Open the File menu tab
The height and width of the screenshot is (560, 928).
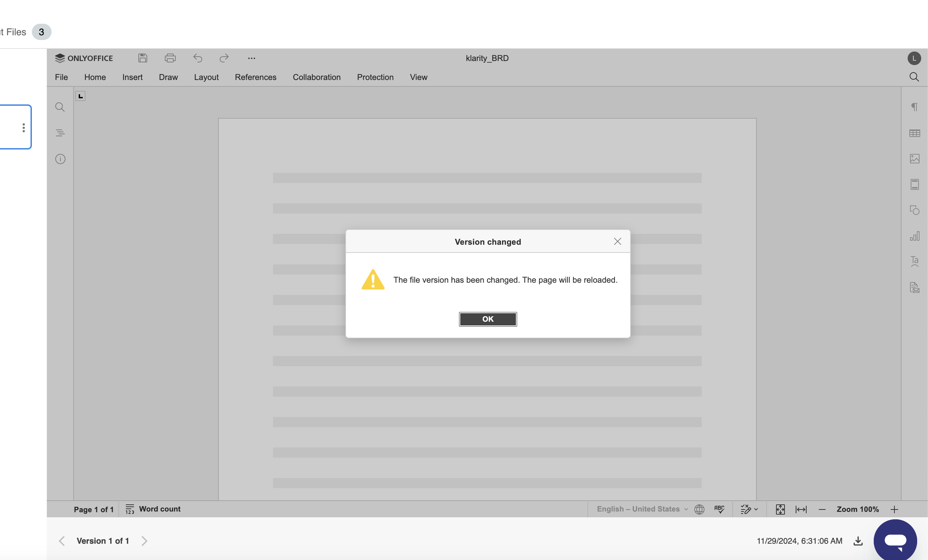tap(61, 77)
